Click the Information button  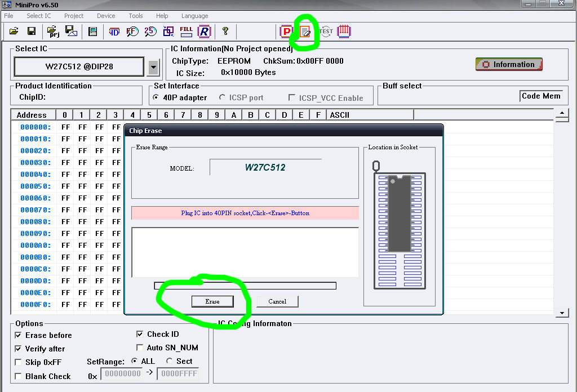(x=509, y=64)
